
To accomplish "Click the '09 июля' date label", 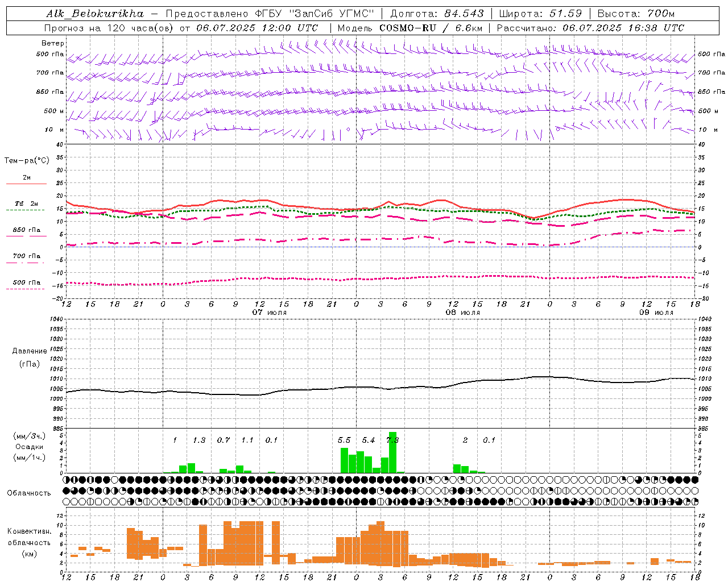I will coord(656,313).
